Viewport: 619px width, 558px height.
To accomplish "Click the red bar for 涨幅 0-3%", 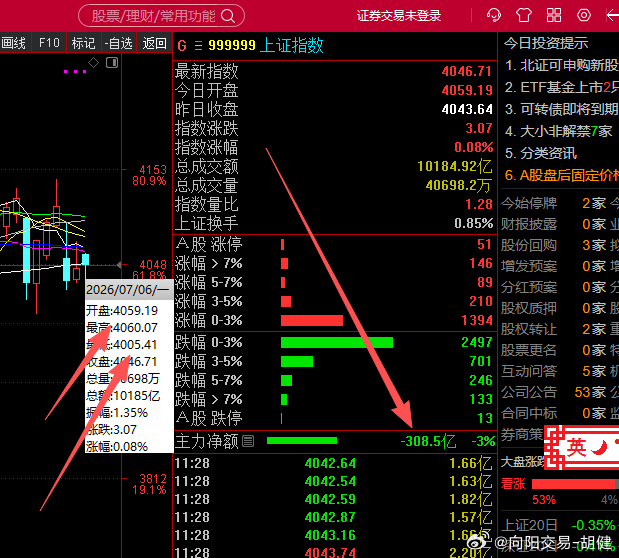I will [311, 320].
